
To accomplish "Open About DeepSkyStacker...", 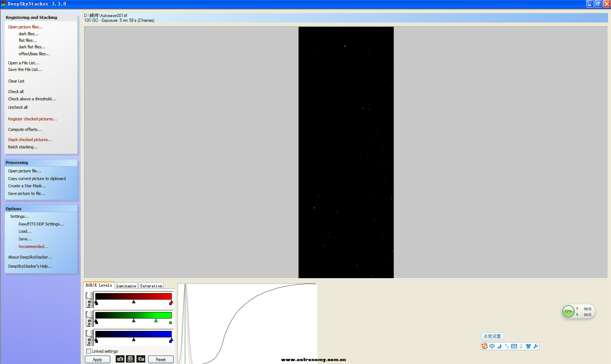I will pyautogui.click(x=30, y=257).
